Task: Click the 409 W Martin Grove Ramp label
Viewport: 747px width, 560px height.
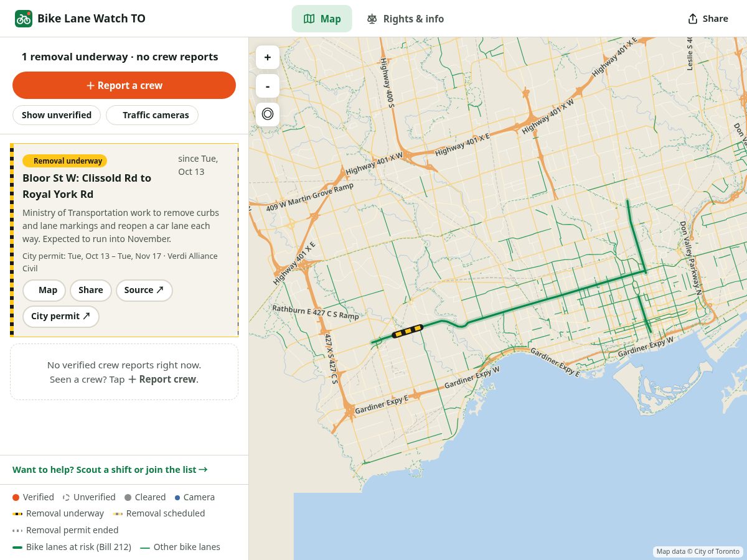Action: (309, 197)
